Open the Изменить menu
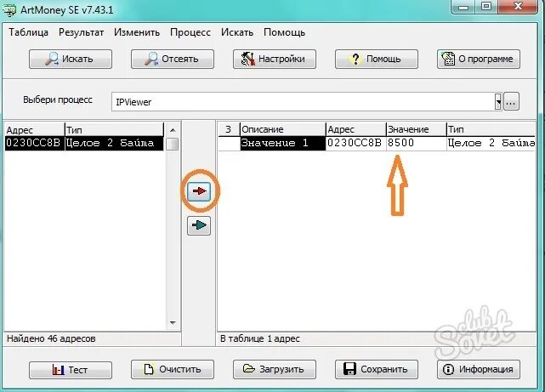545x392 pixels. [137, 32]
